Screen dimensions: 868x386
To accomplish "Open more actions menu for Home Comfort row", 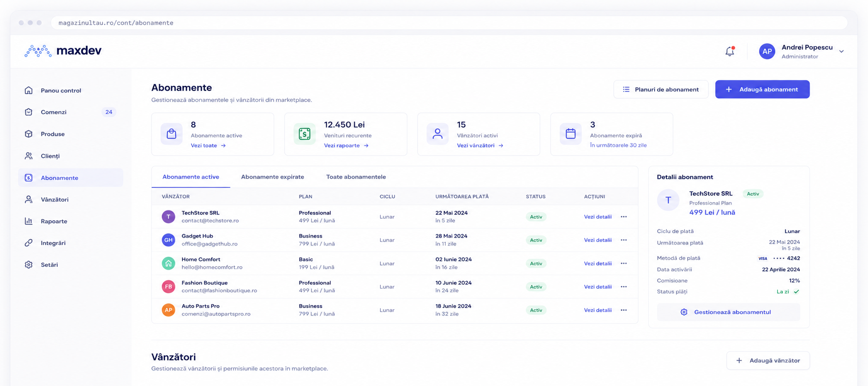I will pos(624,264).
